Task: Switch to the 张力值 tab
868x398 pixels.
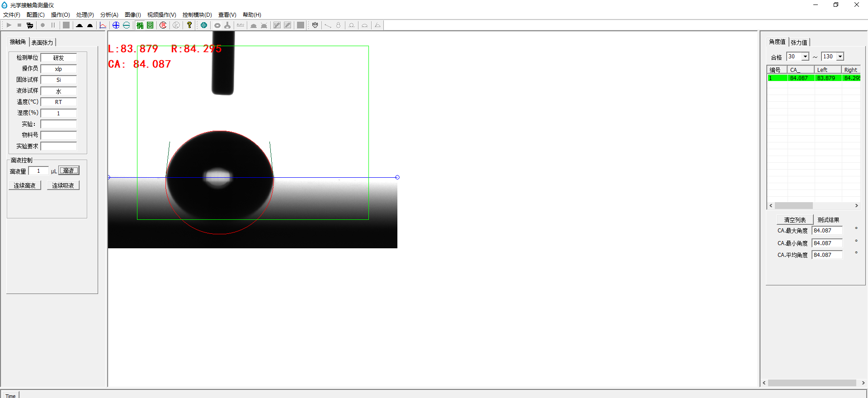Action: coord(799,43)
